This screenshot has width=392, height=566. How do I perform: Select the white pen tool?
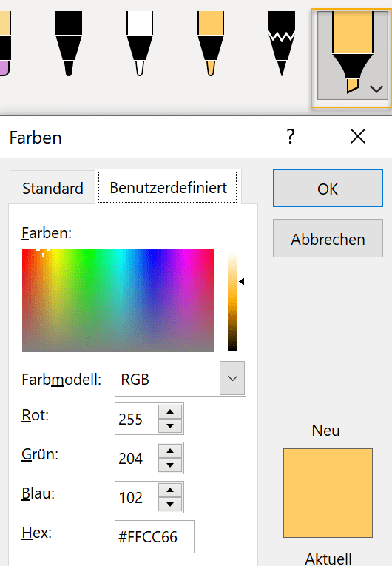(140, 44)
